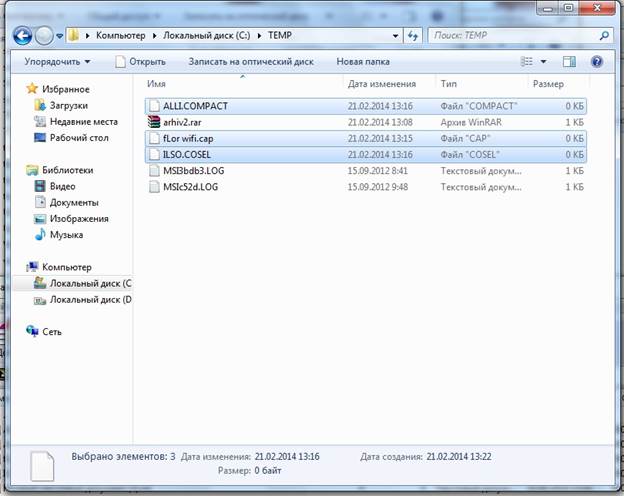This screenshot has height=496, width=624.
Task: Click the Выбрано элементов: 3 status text
Action: [x=123, y=457]
